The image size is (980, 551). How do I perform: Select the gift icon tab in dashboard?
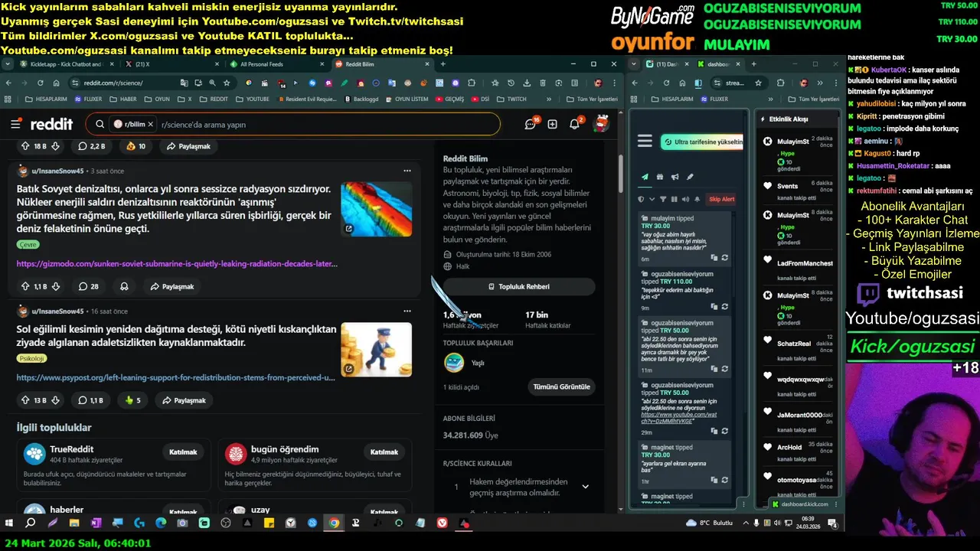click(x=660, y=177)
